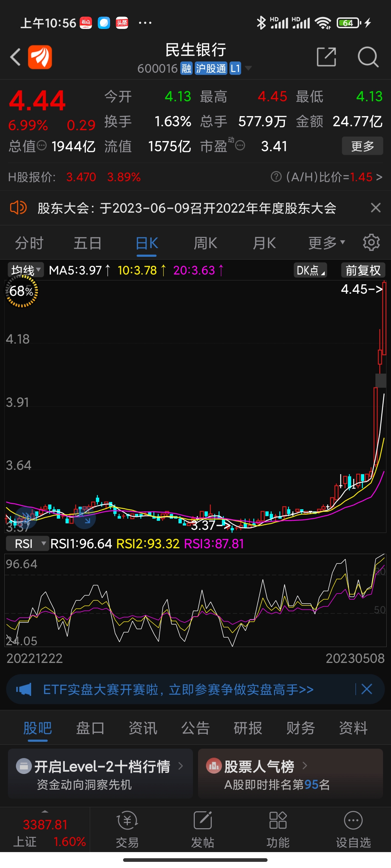
Task: Tap the share export icon
Action: 327,57
